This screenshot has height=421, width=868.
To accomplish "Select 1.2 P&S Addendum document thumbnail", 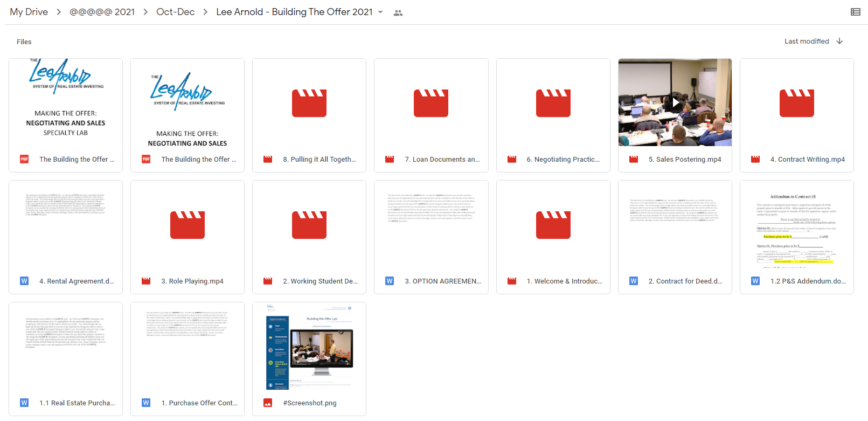I will (797, 224).
